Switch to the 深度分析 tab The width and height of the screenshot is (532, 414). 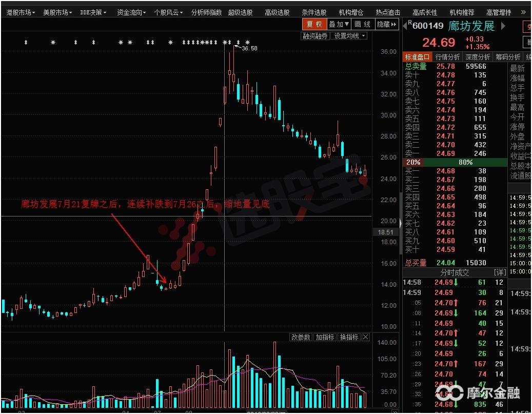[x=478, y=57]
